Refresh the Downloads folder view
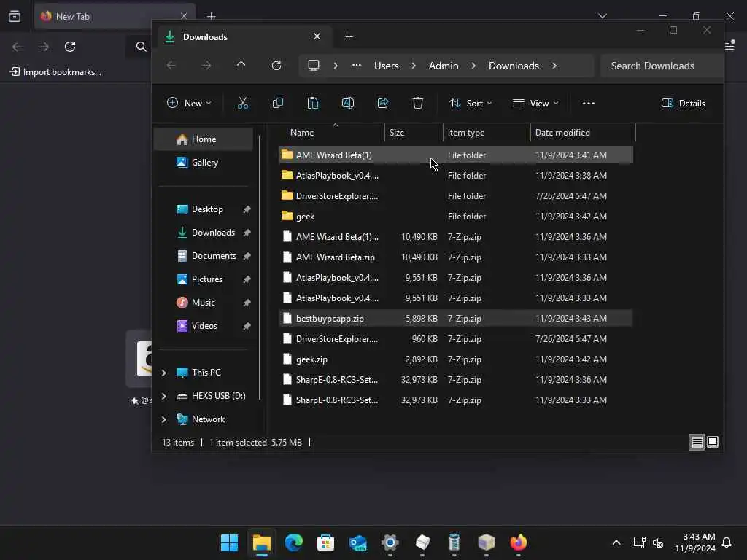 coord(276,66)
